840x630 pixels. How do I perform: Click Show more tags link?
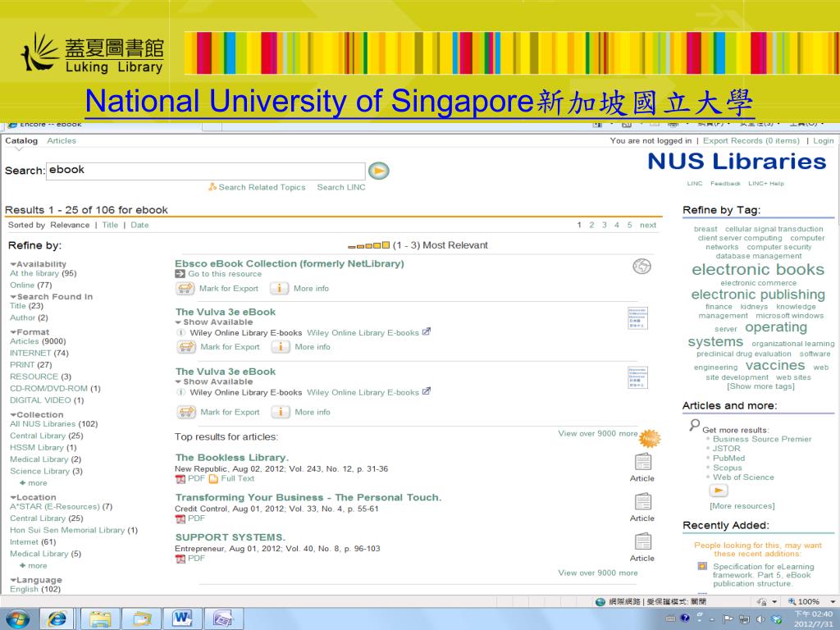click(760, 386)
